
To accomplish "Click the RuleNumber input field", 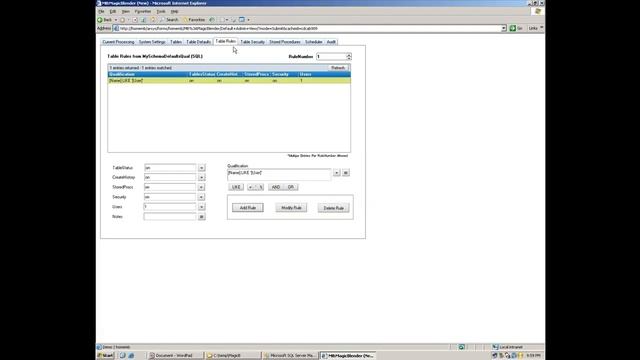I will [x=331, y=57].
